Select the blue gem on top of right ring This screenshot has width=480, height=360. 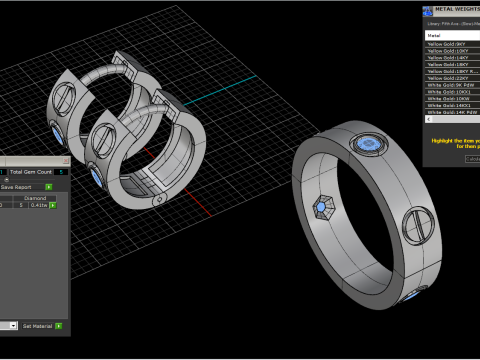click(368, 144)
